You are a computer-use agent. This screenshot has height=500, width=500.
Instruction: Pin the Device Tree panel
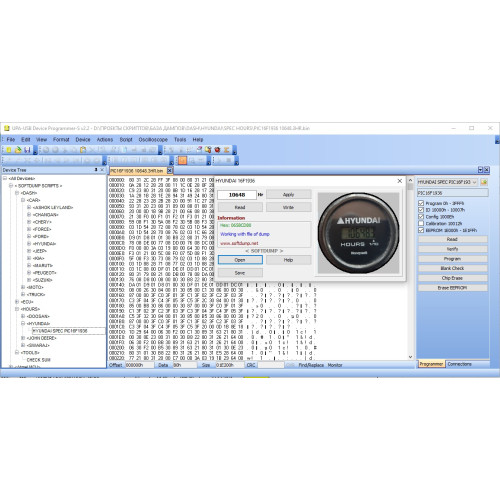click(96, 170)
